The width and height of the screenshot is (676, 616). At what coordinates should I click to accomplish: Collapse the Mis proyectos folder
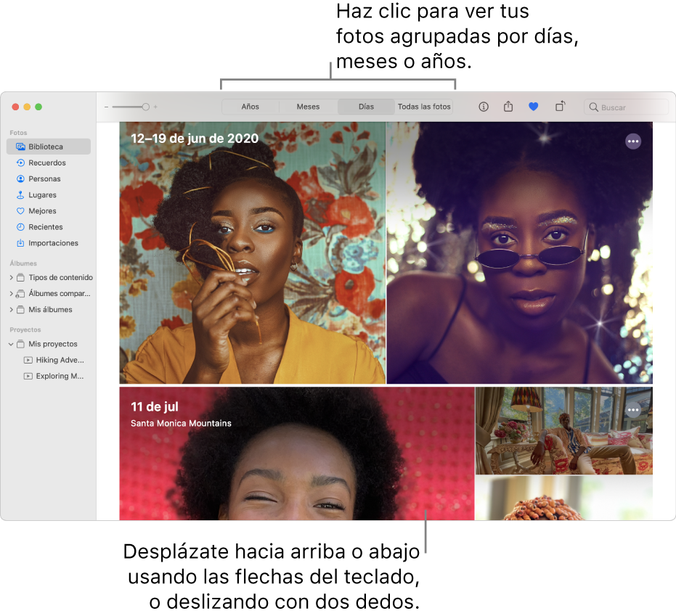click(x=11, y=345)
